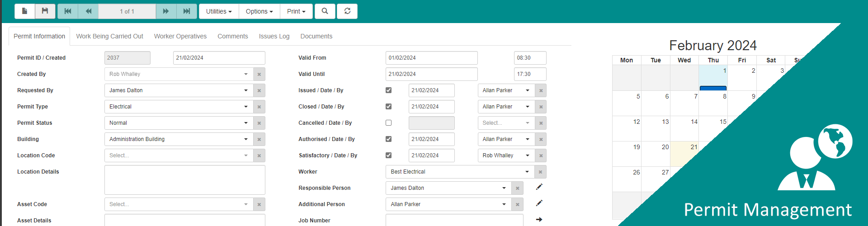Clear the Satisfactory By person
Viewport: 868px width, 226px height.
tap(541, 155)
